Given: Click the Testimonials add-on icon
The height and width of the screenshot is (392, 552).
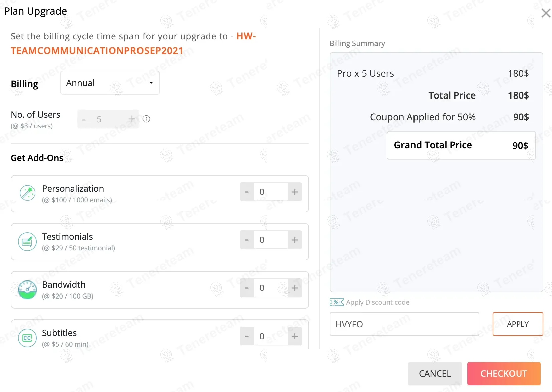Looking at the screenshot, I should (27, 241).
